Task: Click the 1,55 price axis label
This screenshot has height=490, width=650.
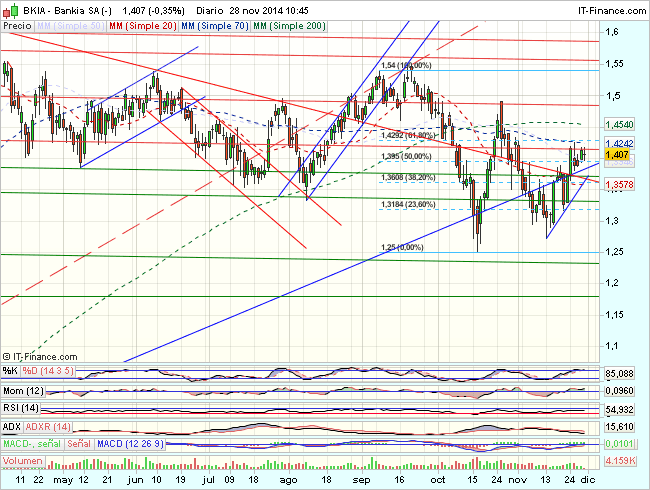Action: 614,64
